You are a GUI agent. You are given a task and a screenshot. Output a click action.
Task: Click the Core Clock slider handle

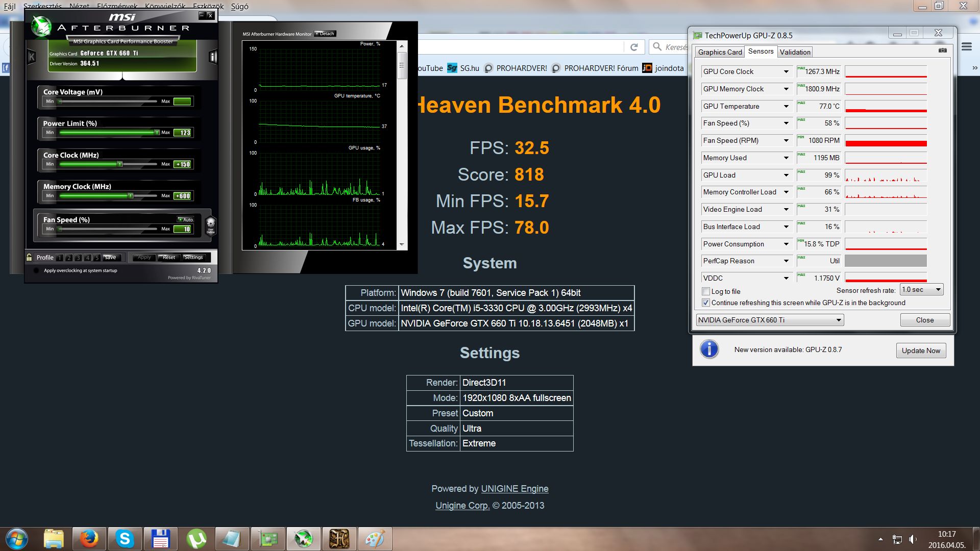120,164
